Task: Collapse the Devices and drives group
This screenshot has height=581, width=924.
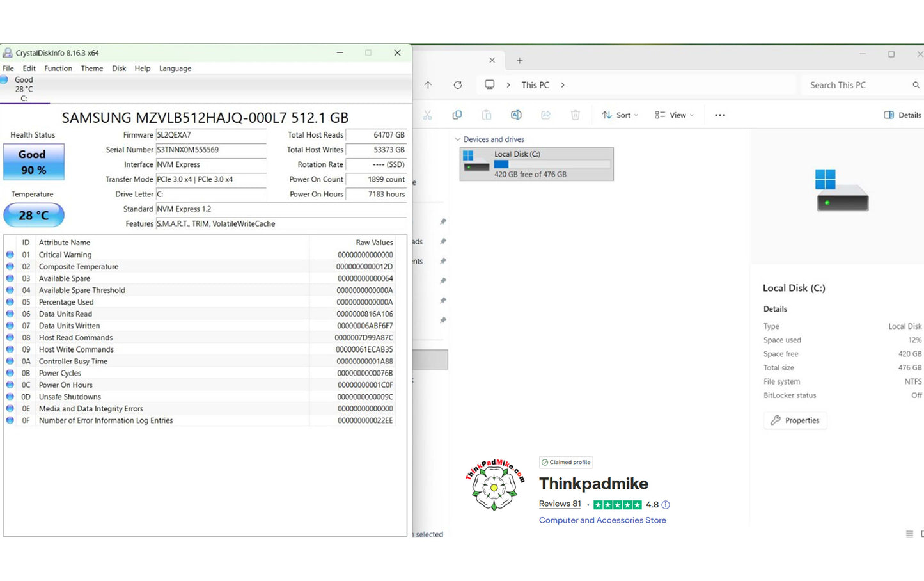Action: point(458,139)
